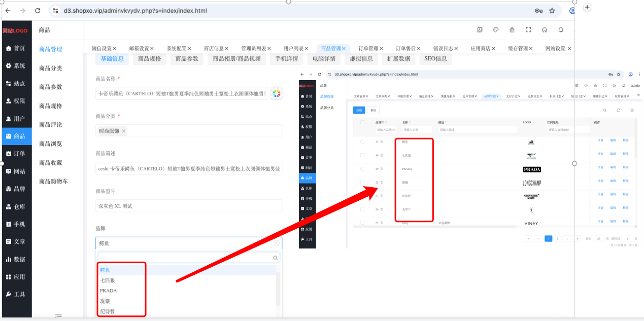The height and width of the screenshot is (321, 644).
Task: Choose PRADA in the brand dropdown list
Action: pos(108,291)
